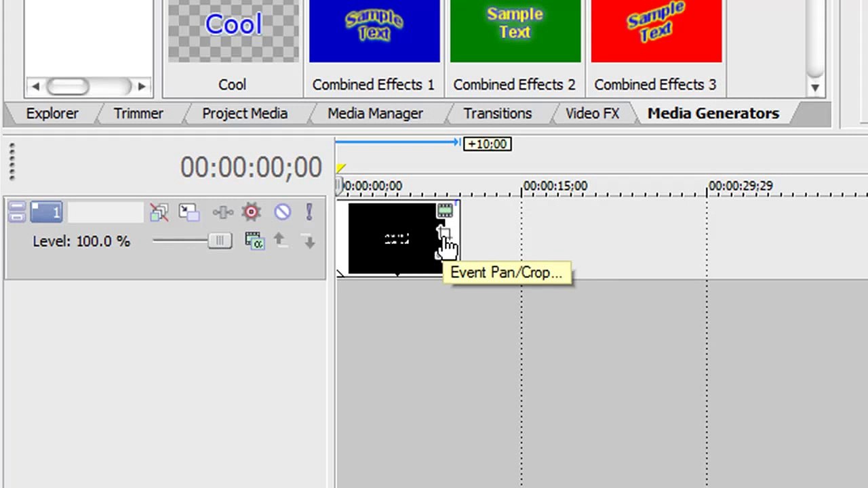
Task: Minimize or restore track 1 height
Action: pos(17,212)
